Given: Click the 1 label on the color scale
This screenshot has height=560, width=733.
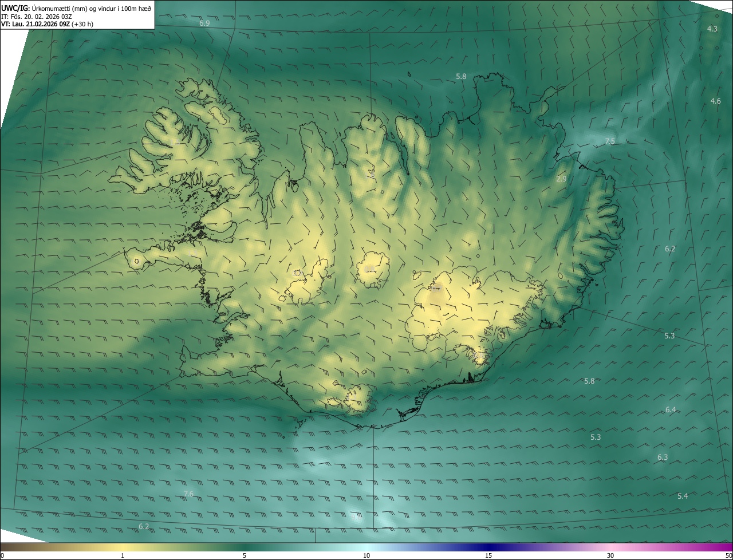Looking at the screenshot, I should tap(123, 555).
